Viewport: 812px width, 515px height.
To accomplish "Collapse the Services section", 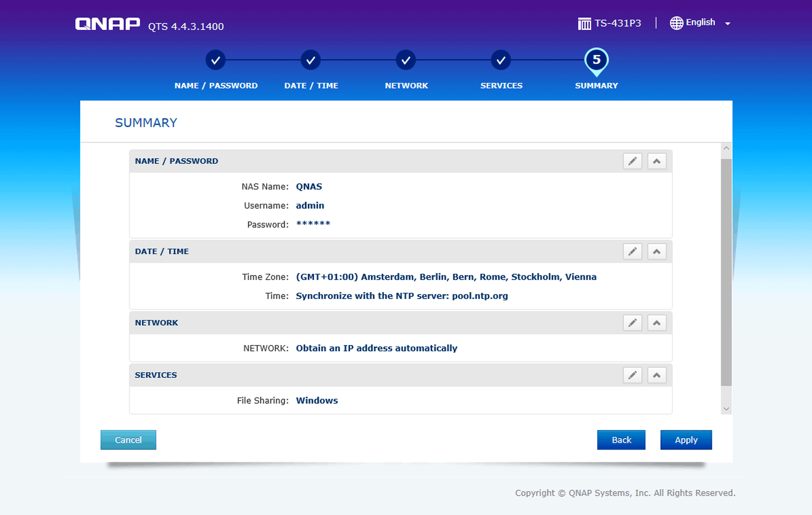I will pos(656,375).
